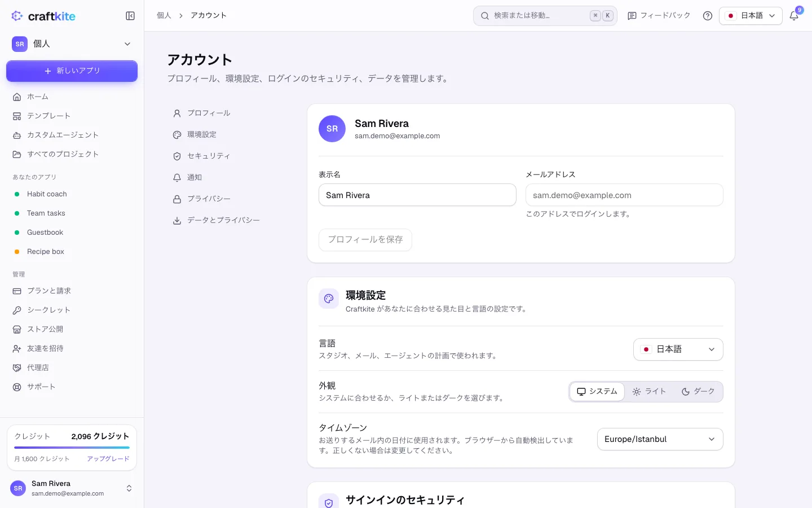The width and height of the screenshot is (812, 508).
Task: Select ダーク appearance option
Action: [698, 392]
